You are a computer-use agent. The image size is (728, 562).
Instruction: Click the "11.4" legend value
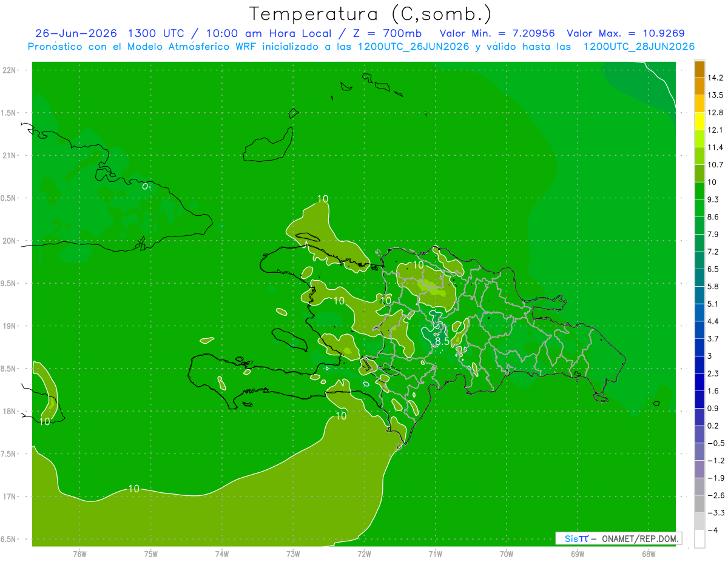point(716,147)
